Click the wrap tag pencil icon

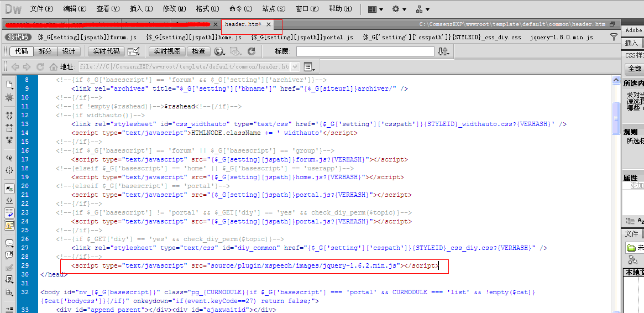point(9,268)
